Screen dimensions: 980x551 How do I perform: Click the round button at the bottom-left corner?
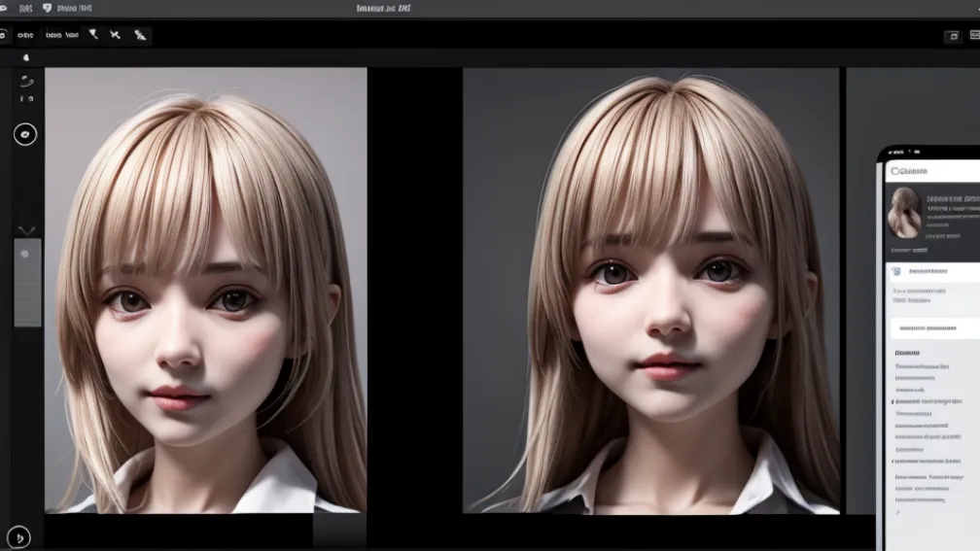(18, 537)
